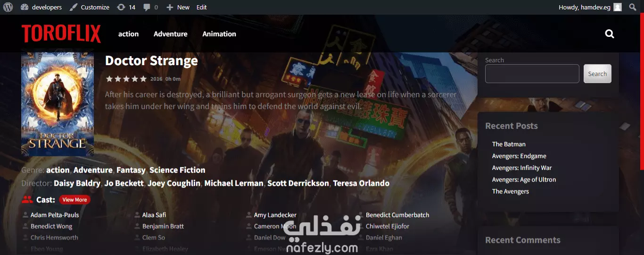Click the admin bar search magnifier
The image size is (644, 255).
point(633,7)
